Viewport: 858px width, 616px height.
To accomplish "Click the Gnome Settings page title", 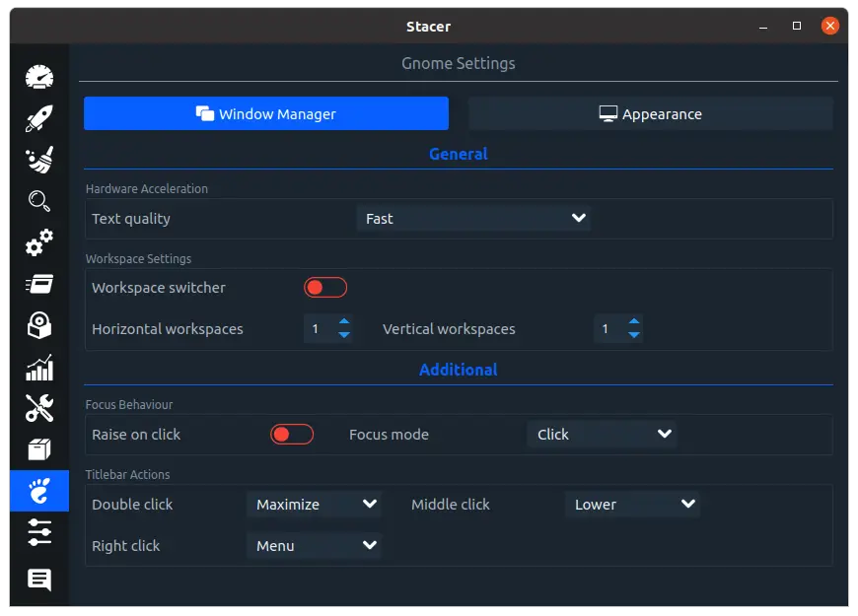I will [458, 63].
